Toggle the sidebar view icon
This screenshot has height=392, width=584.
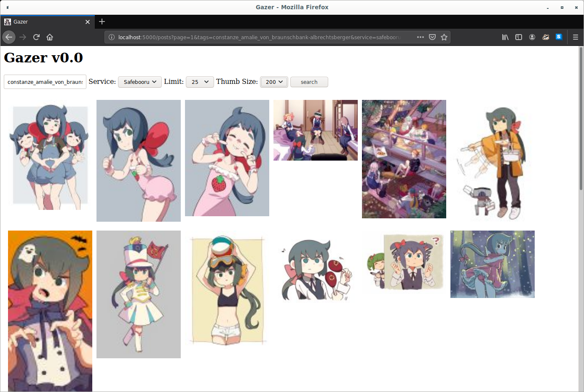pyautogui.click(x=519, y=37)
